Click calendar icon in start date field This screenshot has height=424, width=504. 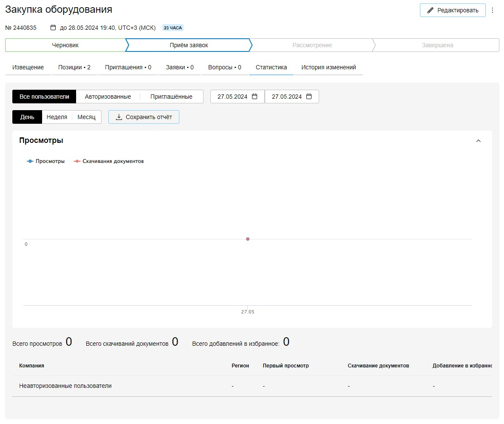coord(255,97)
